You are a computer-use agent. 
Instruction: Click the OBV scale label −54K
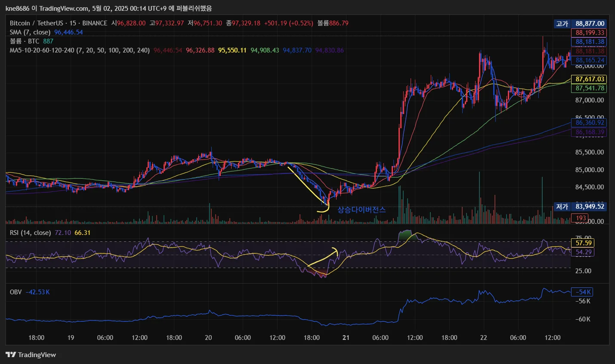pos(582,292)
